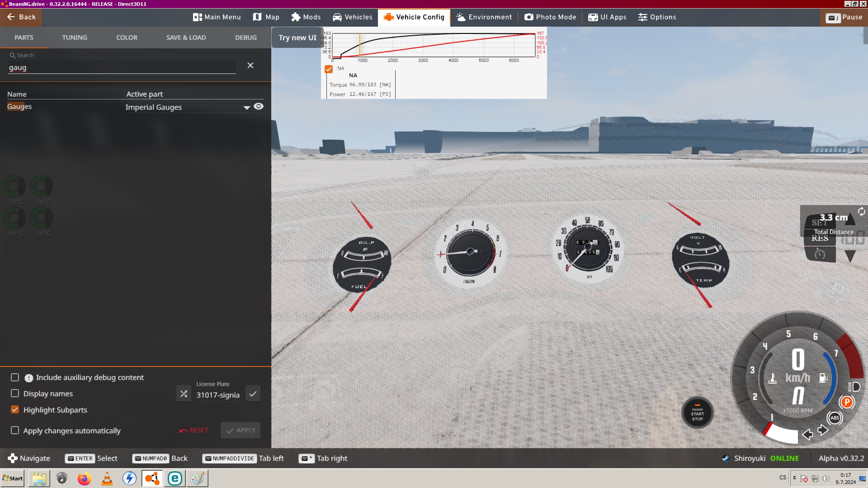The width and height of the screenshot is (868, 488).
Task: Click the parking brake indicator icon
Action: pyautogui.click(x=847, y=402)
